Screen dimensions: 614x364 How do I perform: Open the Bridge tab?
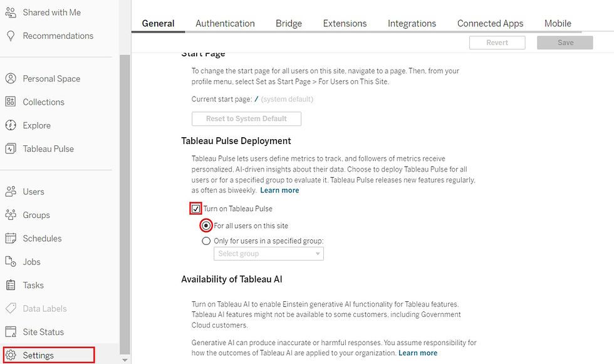click(289, 23)
